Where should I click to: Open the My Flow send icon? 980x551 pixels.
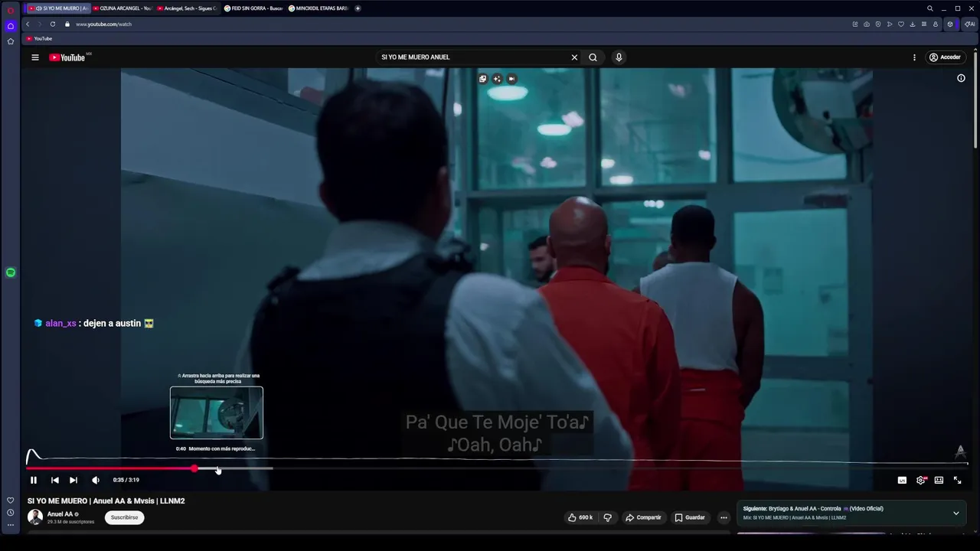[x=890, y=24]
